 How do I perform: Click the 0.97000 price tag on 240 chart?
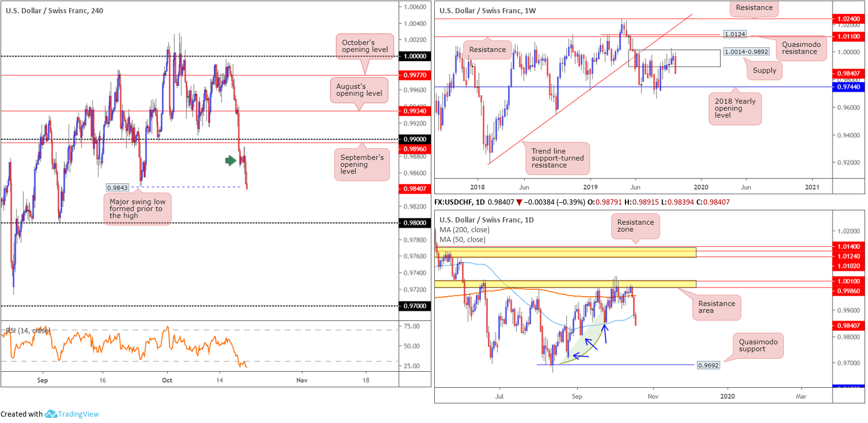click(415, 306)
